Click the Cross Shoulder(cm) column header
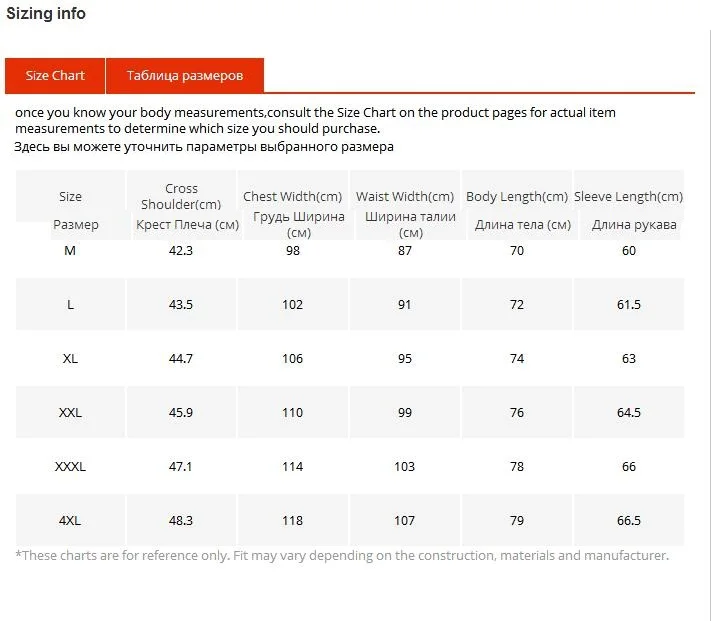The width and height of the screenshot is (711, 621). [x=181, y=196]
